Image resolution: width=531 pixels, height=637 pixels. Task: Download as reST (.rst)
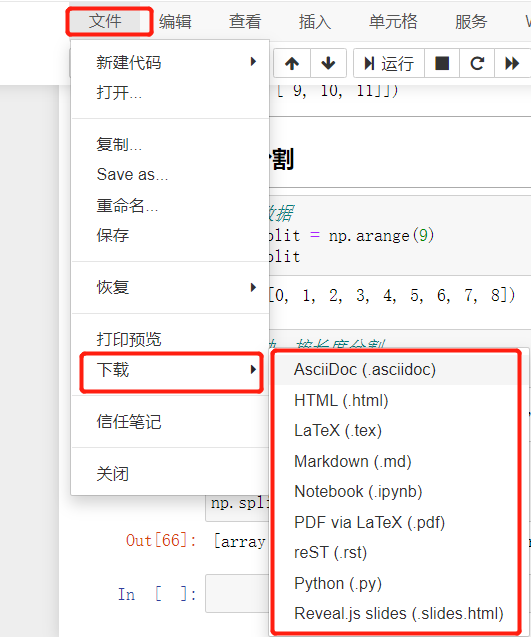coord(399,552)
